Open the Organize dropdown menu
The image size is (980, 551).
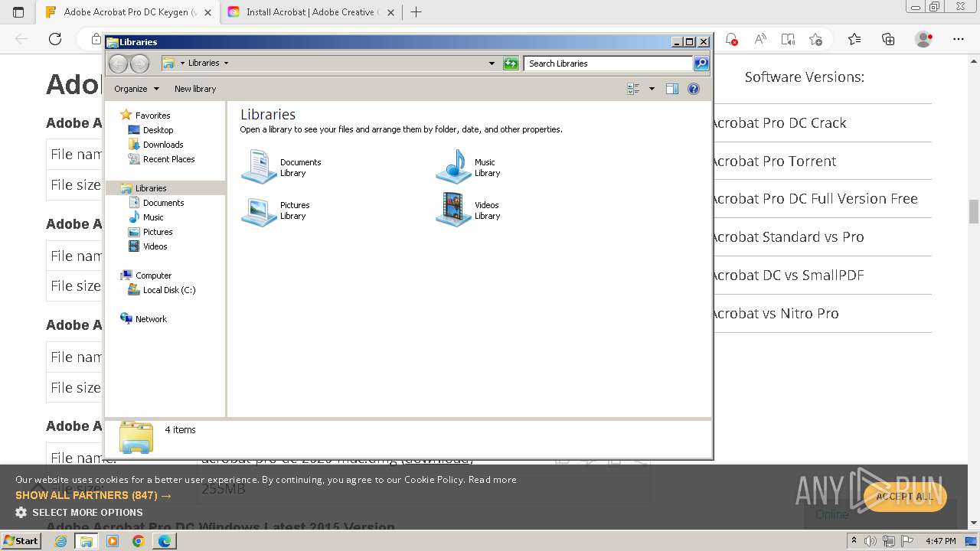(x=136, y=89)
